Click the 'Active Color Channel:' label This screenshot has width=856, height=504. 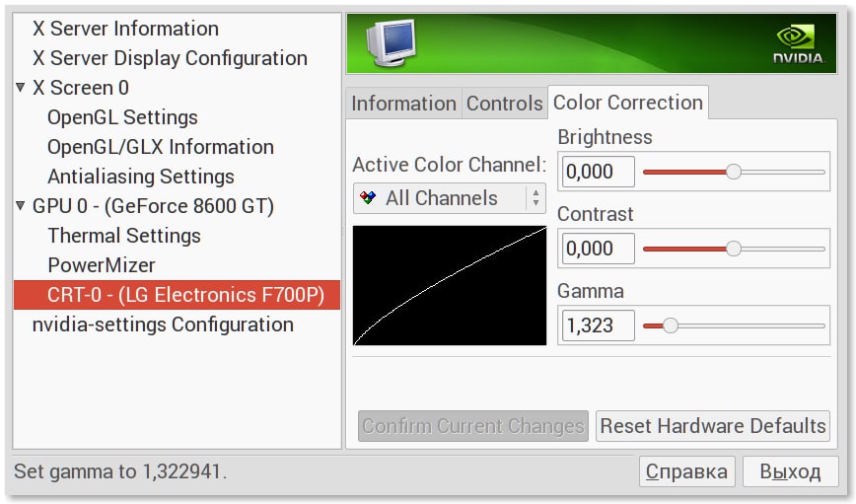click(450, 165)
